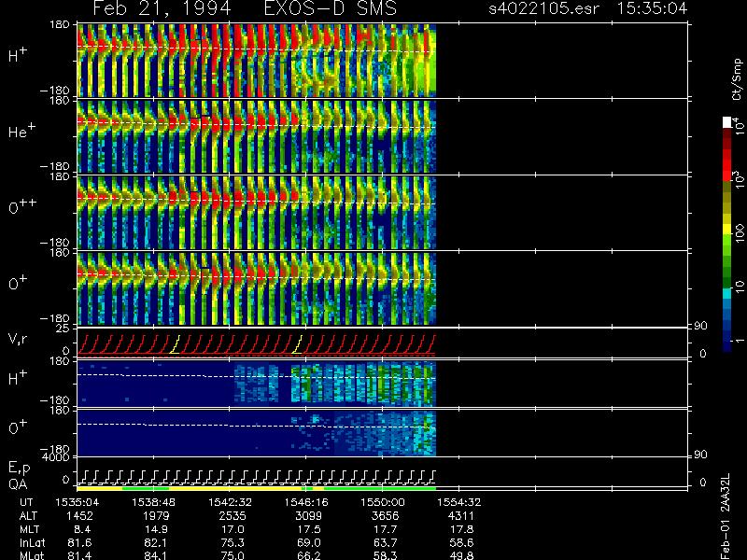This screenshot has height=560, width=747.
Task: Click the InLat value '69.0'
Action: coord(309,542)
